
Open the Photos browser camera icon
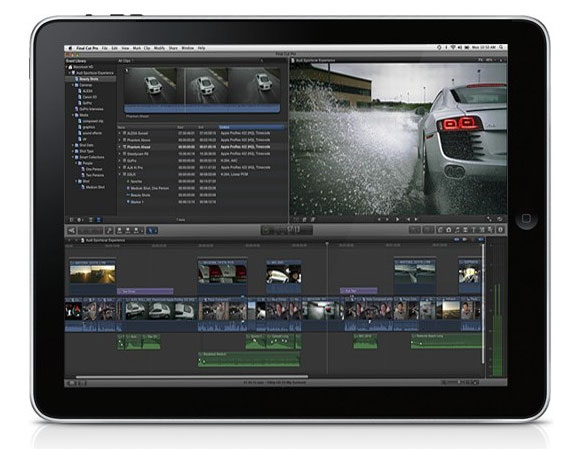point(449,230)
